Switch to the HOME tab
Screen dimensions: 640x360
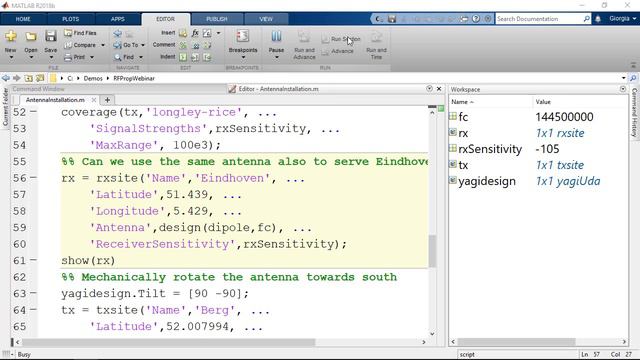23,19
